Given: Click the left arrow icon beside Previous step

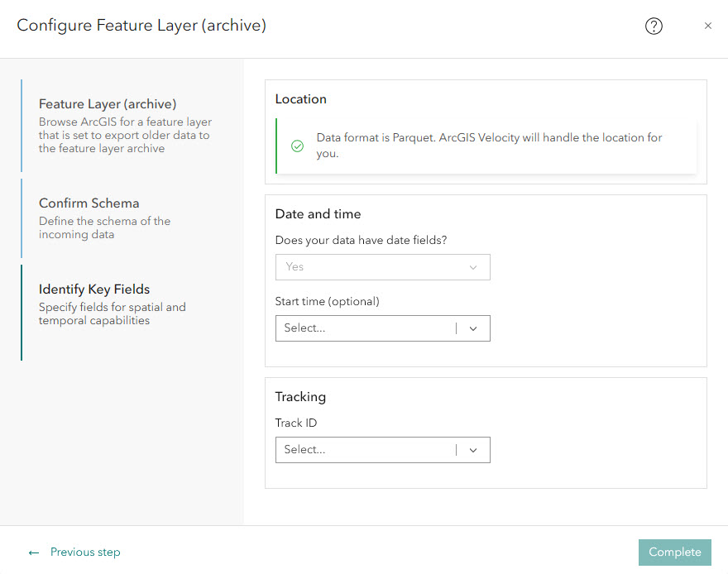Looking at the screenshot, I should (33, 552).
